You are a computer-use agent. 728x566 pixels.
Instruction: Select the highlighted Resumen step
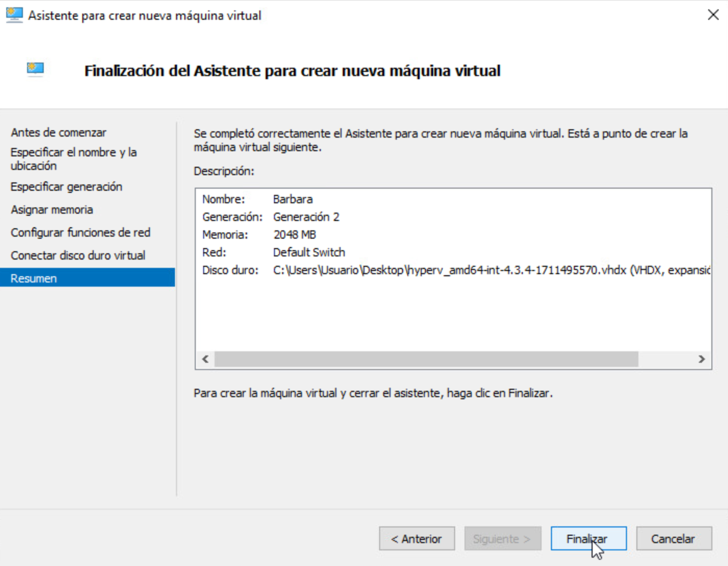coord(34,278)
